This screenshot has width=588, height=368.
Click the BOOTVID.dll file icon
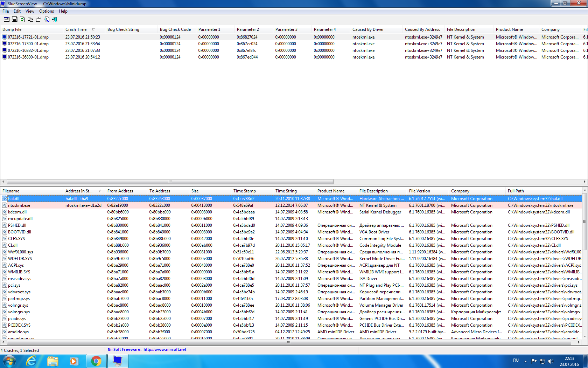(5, 232)
